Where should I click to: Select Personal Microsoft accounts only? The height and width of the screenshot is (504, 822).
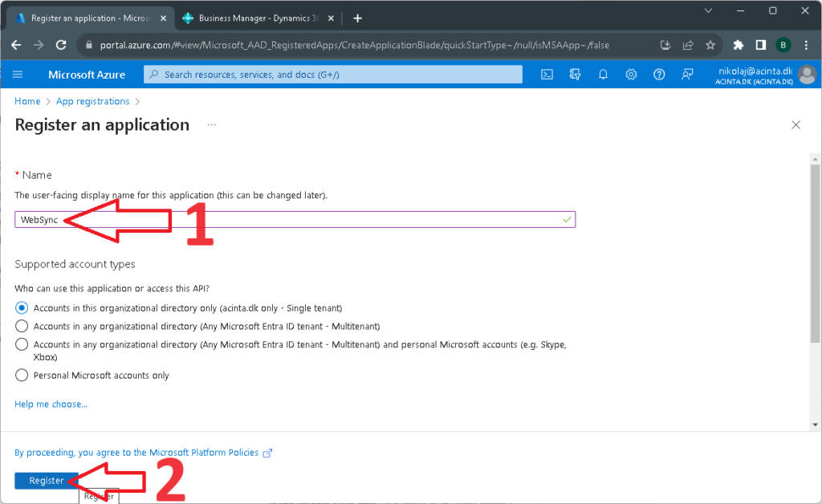click(x=22, y=375)
